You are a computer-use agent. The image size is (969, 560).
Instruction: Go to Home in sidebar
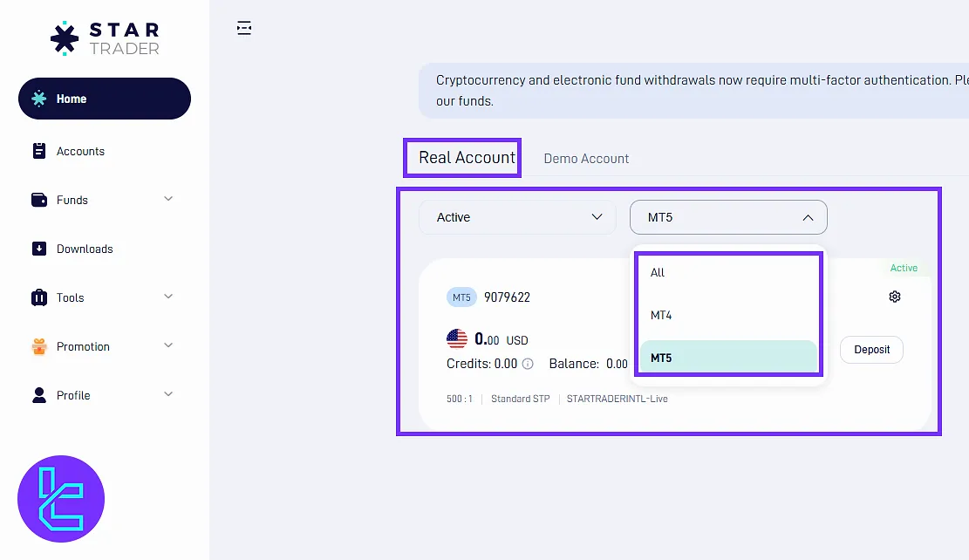coord(105,99)
